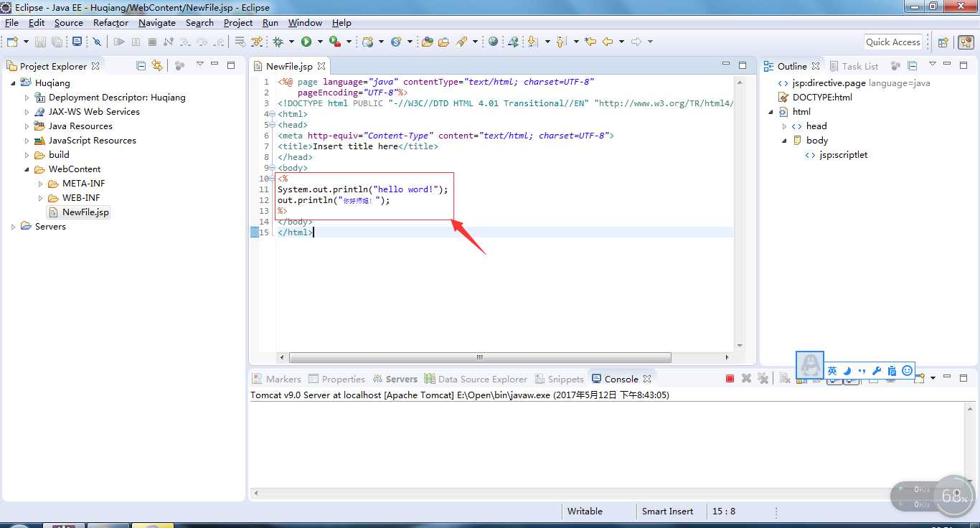Click the Save All toolbar icon

(x=56, y=42)
